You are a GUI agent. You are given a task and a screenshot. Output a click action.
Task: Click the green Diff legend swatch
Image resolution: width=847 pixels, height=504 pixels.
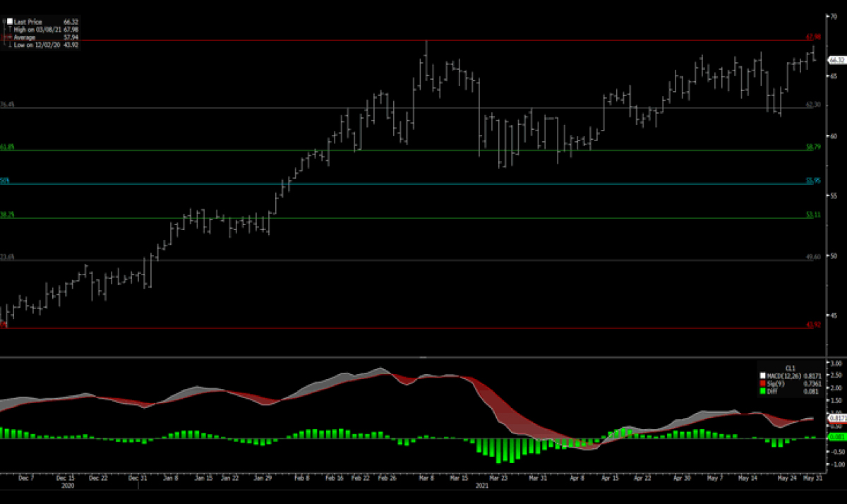pyautogui.click(x=763, y=391)
